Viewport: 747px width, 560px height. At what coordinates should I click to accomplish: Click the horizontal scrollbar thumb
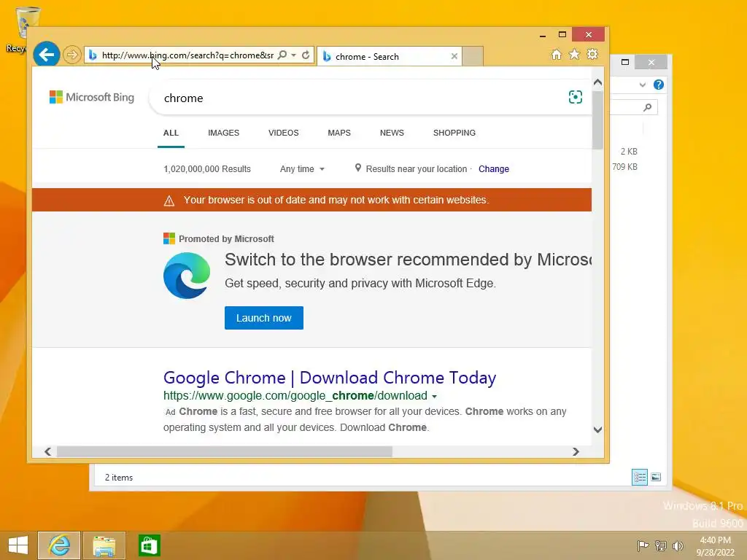[225, 451]
